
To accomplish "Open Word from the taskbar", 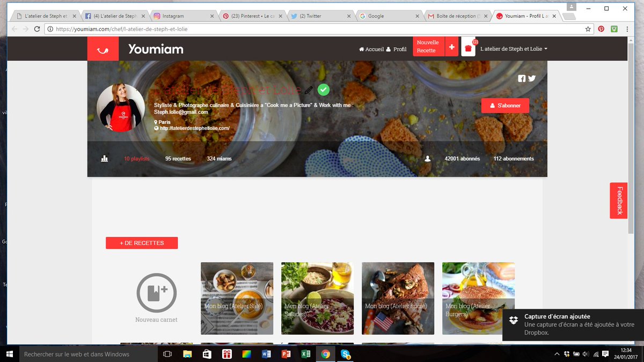I will [266, 354].
